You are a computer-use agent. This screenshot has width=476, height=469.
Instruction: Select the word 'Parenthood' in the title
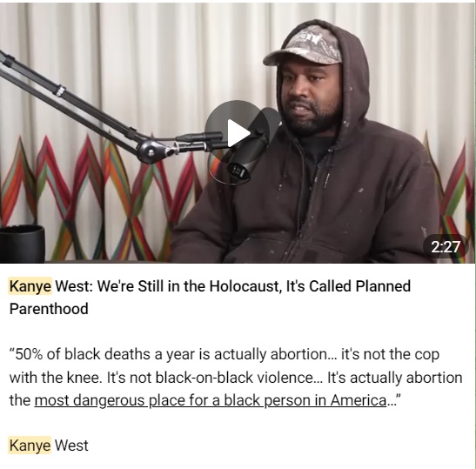coord(49,309)
